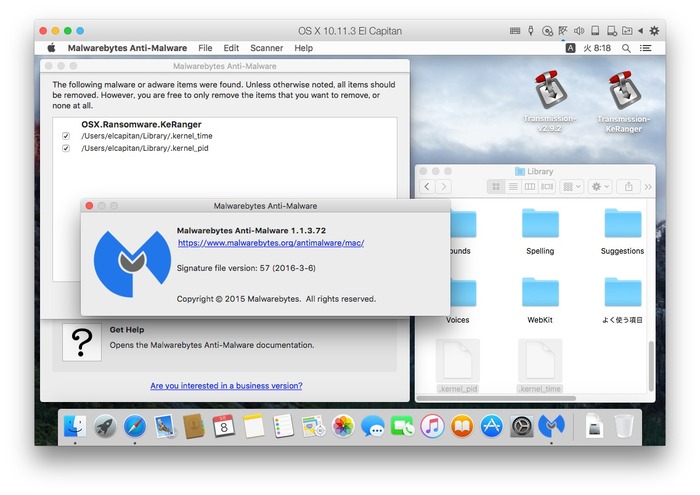This screenshot has width=700, height=495.
Task: Open Transmission-v2.9.2 desktop icon
Action: coord(550,101)
